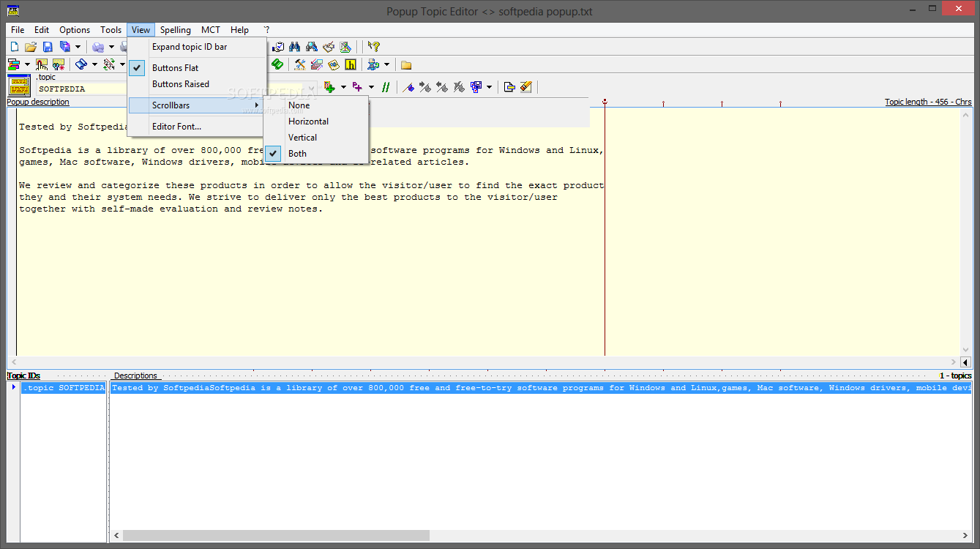Select the checked Both scrollbars option

tap(315, 154)
